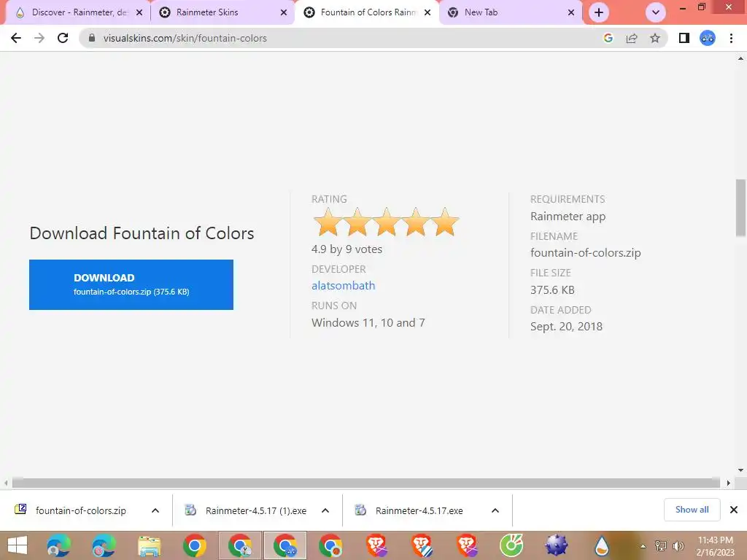747x560 pixels.
Task: Close the New Tab tab
Action: click(x=571, y=12)
